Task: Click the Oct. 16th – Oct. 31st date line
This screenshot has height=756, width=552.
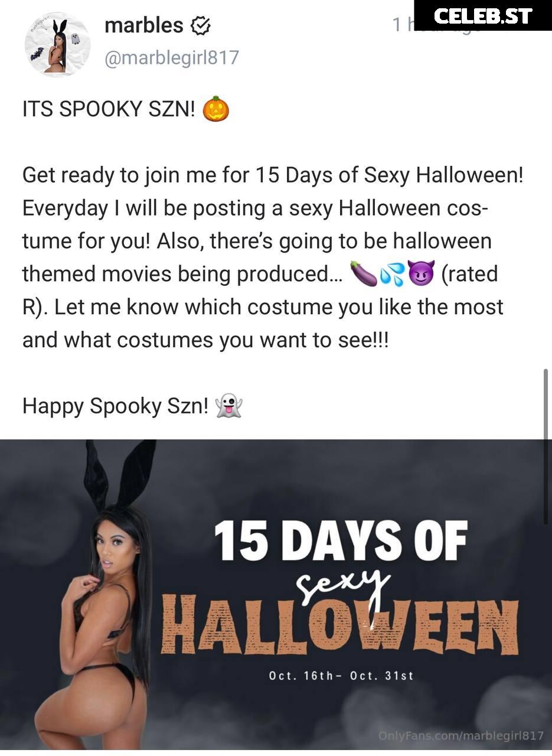Action: click(x=341, y=676)
